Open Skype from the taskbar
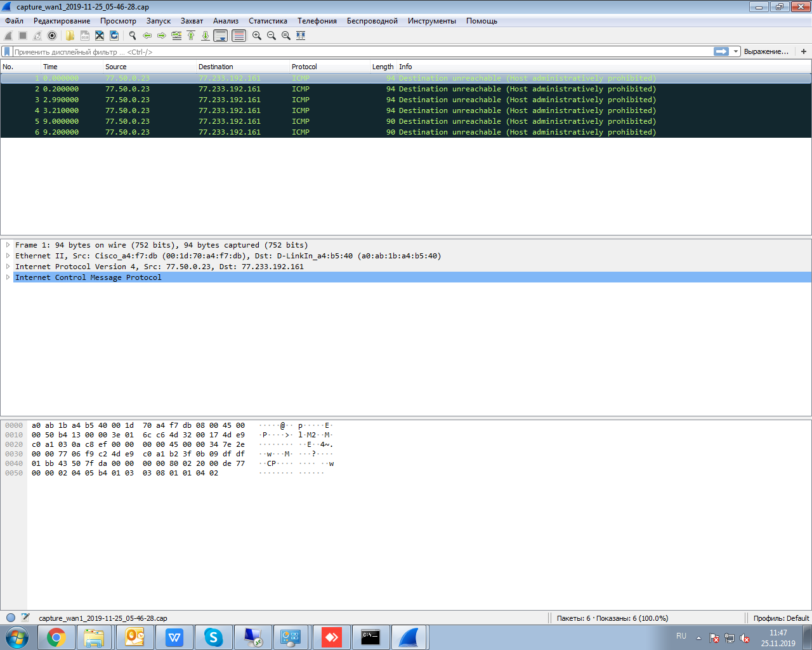 point(213,637)
